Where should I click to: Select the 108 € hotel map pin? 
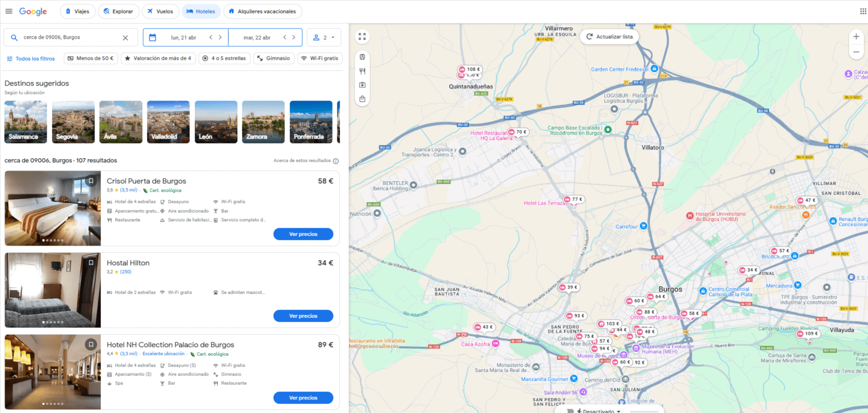[470, 69]
